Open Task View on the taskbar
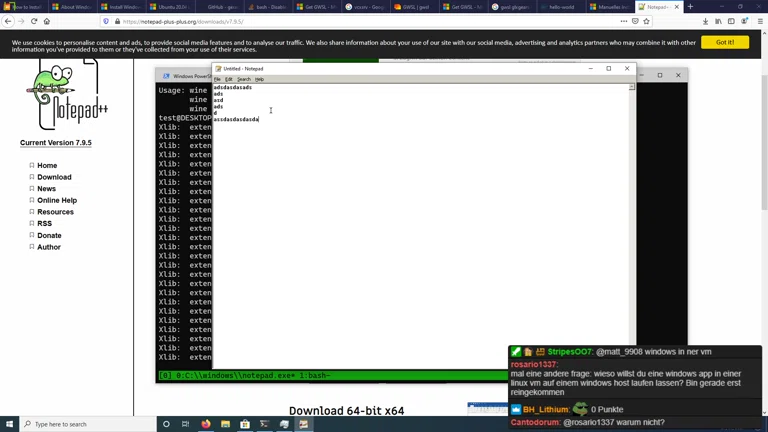The height and width of the screenshot is (432, 768). pos(185,424)
